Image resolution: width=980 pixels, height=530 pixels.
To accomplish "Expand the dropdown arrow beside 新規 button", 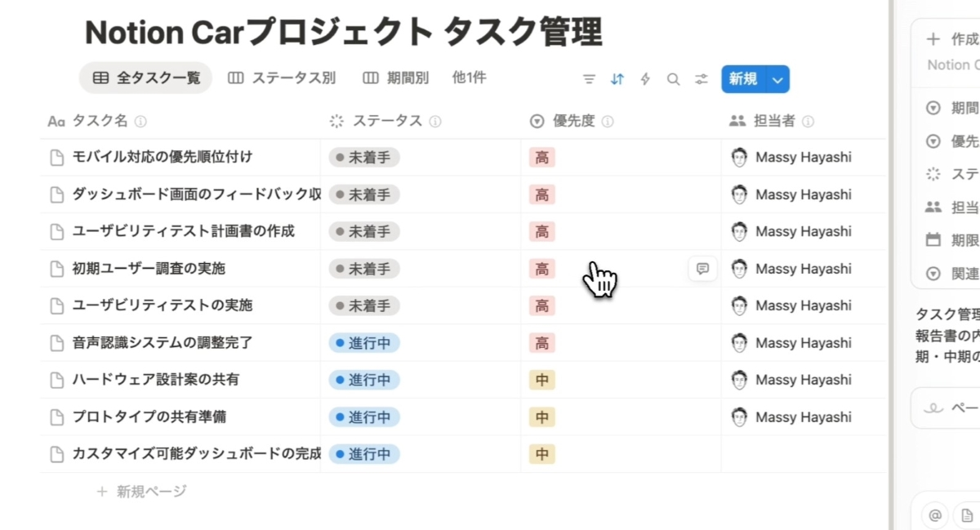I will click(x=777, y=79).
